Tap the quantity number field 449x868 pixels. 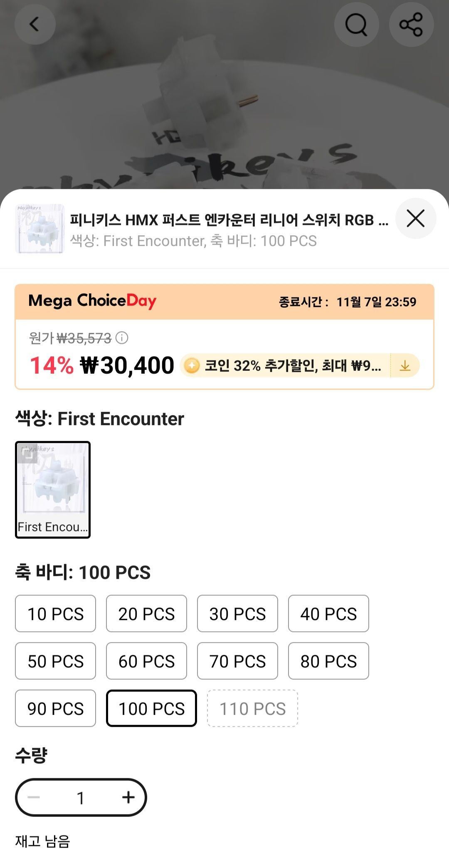pyautogui.click(x=81, y=797)
